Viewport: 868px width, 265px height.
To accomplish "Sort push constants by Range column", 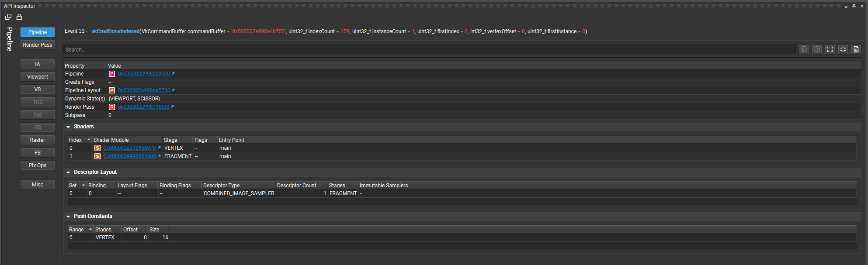I will [80, 230].
